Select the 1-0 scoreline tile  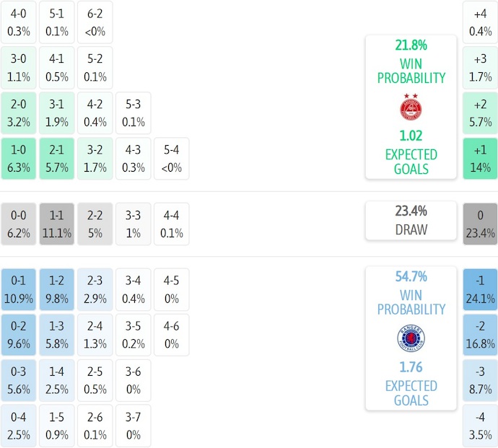[19, 159]
